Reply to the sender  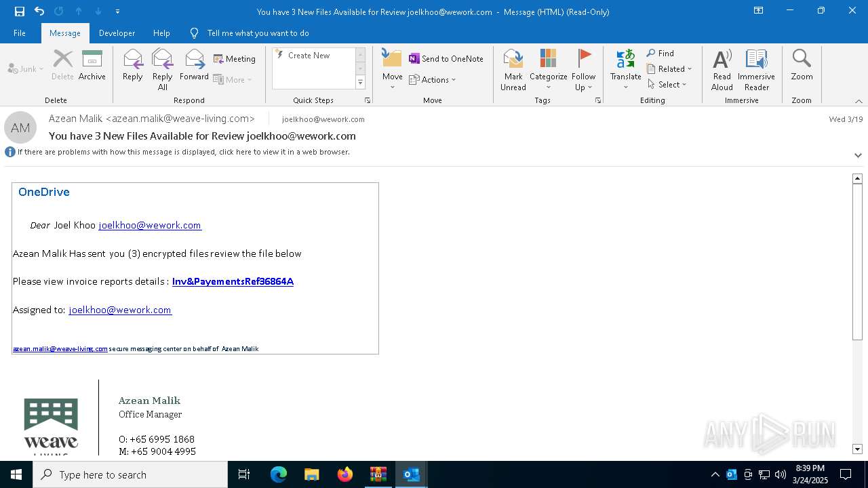(133, 66)
